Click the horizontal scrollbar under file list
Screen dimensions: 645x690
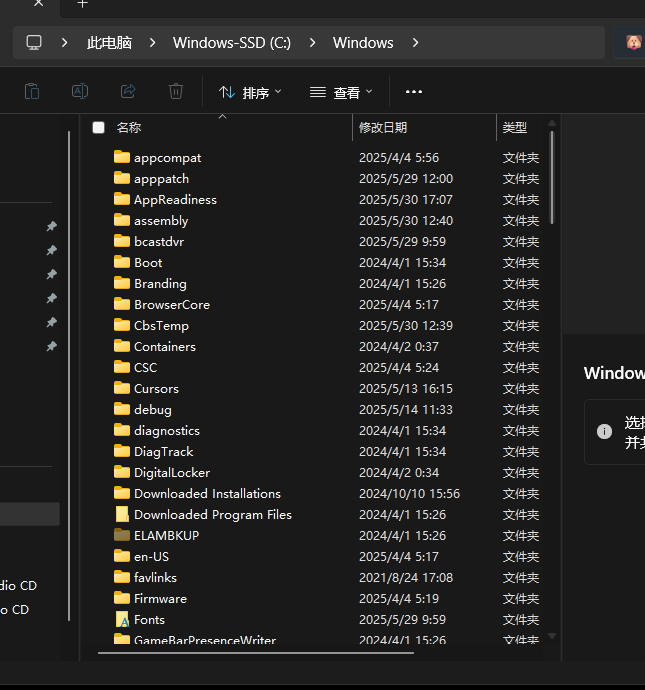pos(256,653)
